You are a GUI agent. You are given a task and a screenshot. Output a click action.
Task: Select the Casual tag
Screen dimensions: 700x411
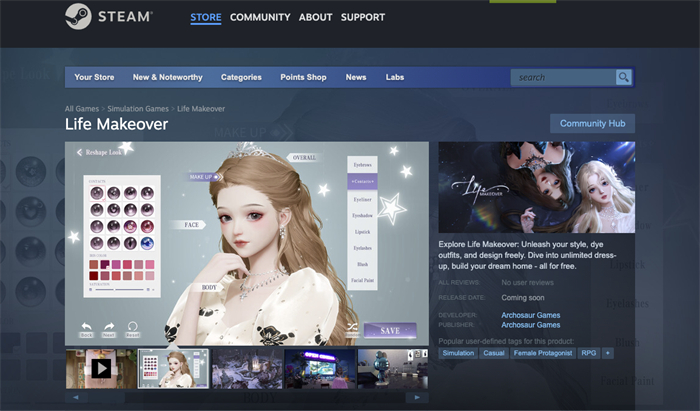click(x=494, y=353)
